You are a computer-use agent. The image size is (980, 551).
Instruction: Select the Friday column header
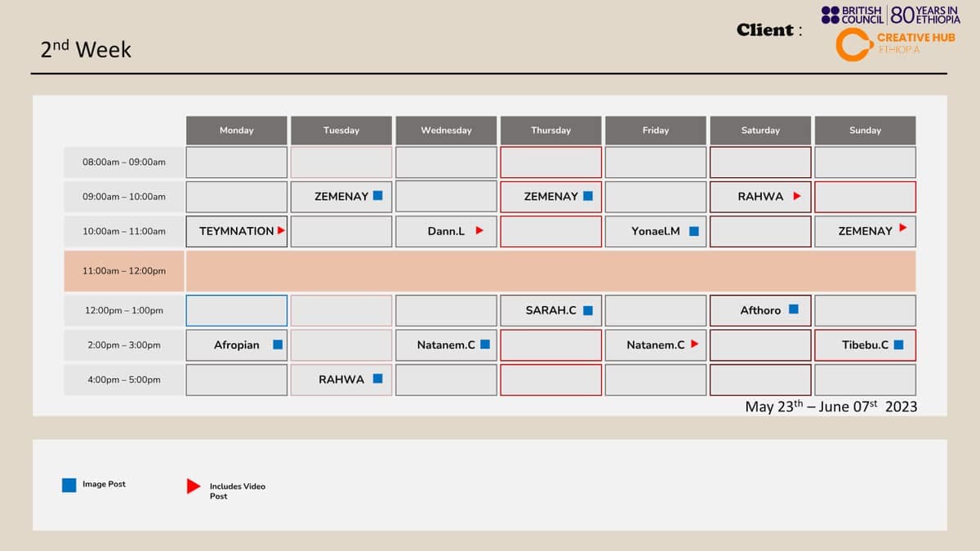click(x=656, y=131)
